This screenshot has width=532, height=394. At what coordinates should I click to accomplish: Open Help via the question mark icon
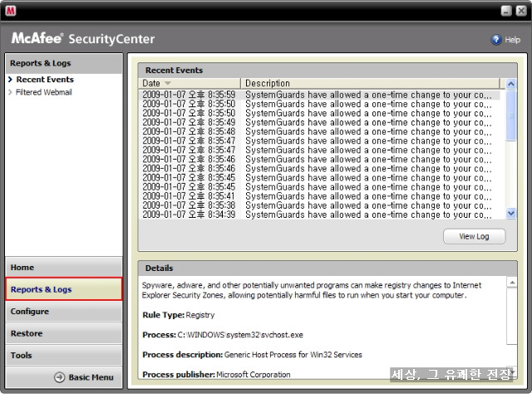click(496, 40)
